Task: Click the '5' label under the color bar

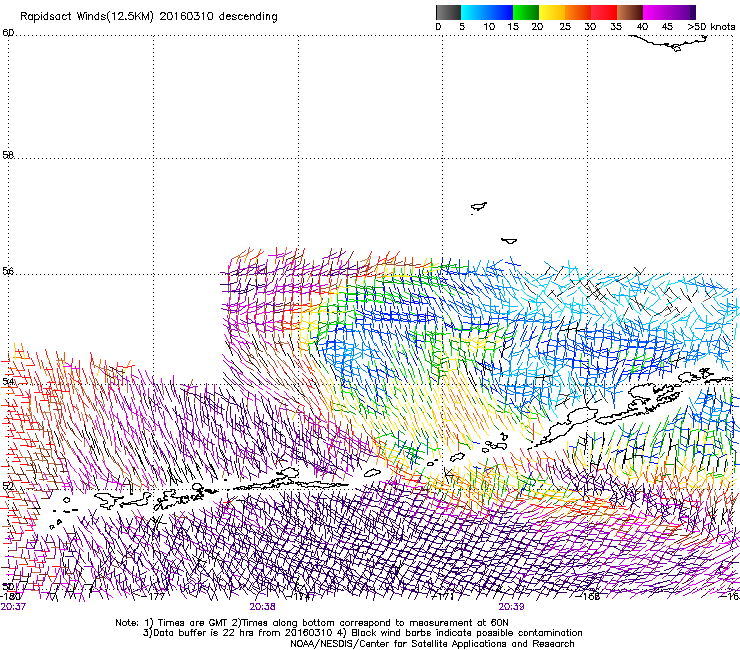Action: coord(462,27)
